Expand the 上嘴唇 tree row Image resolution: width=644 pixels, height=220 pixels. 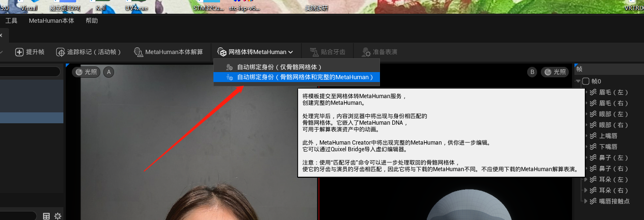(587, 136)
